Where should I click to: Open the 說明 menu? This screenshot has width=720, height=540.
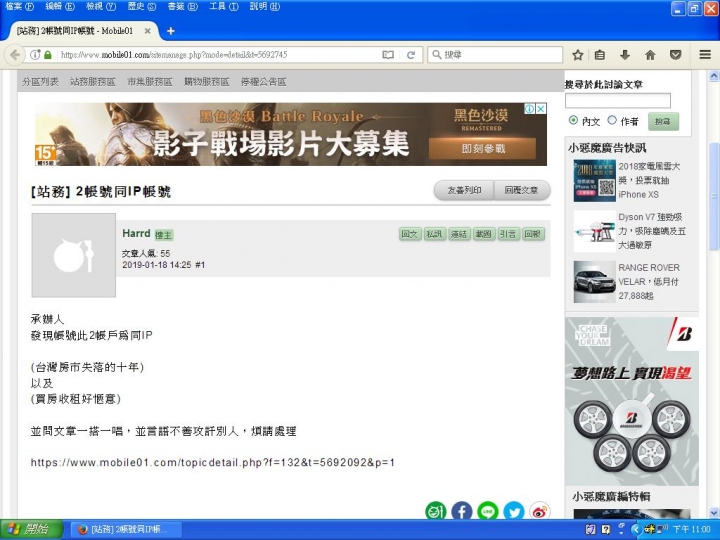click(265, 6)
